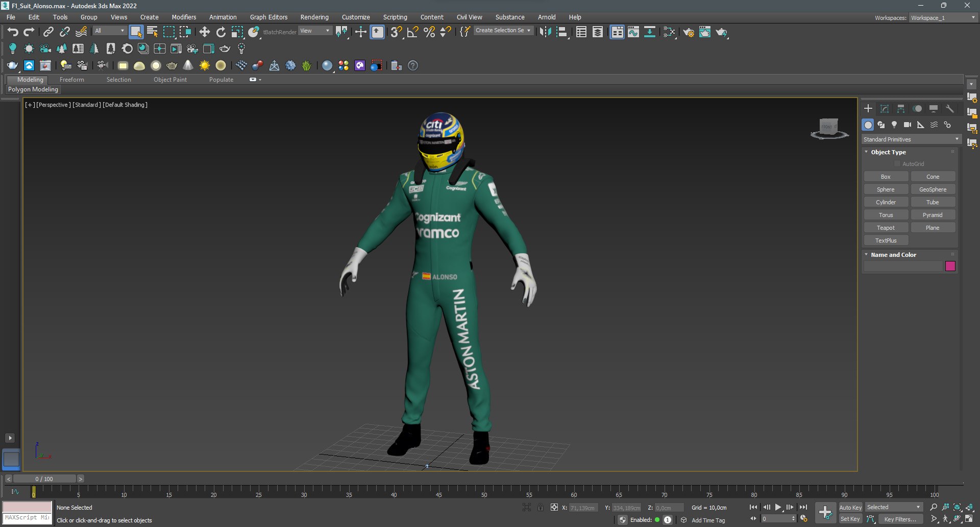980x527 pixels.
Task: Open the selection filter All dropdown
Action: [x=110, y=31]
